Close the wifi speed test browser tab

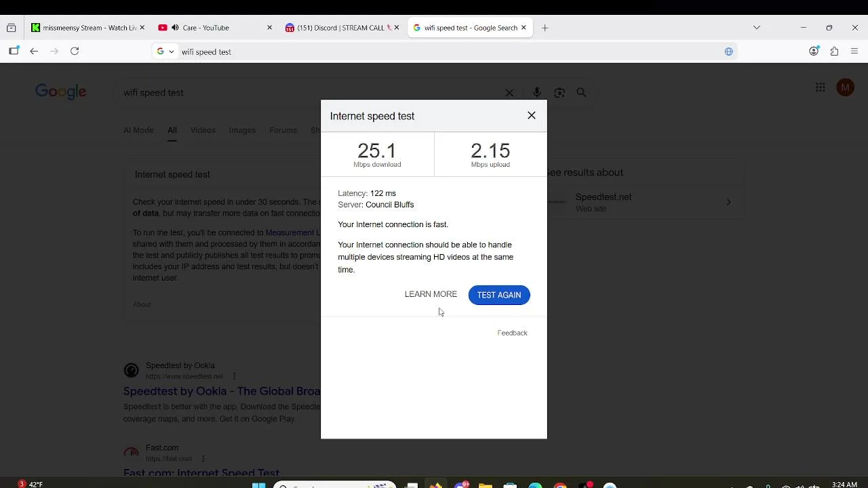click(524, 28)
